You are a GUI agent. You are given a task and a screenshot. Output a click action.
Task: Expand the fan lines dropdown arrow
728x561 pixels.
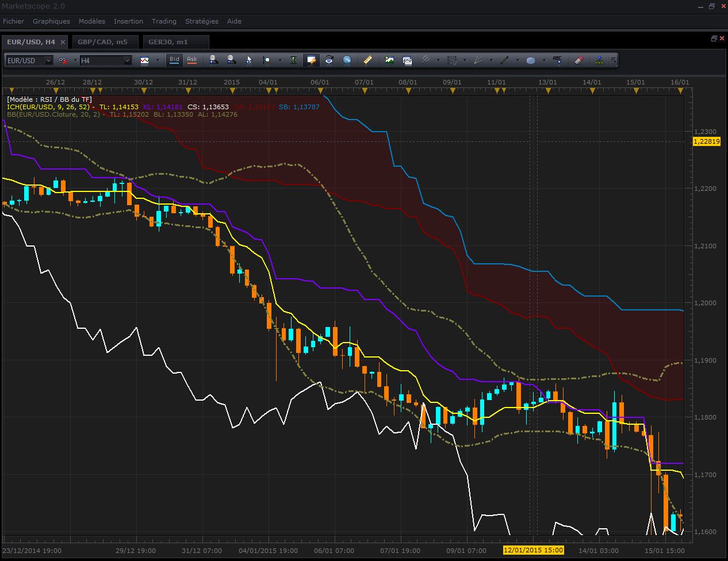(x=491, y=60)
